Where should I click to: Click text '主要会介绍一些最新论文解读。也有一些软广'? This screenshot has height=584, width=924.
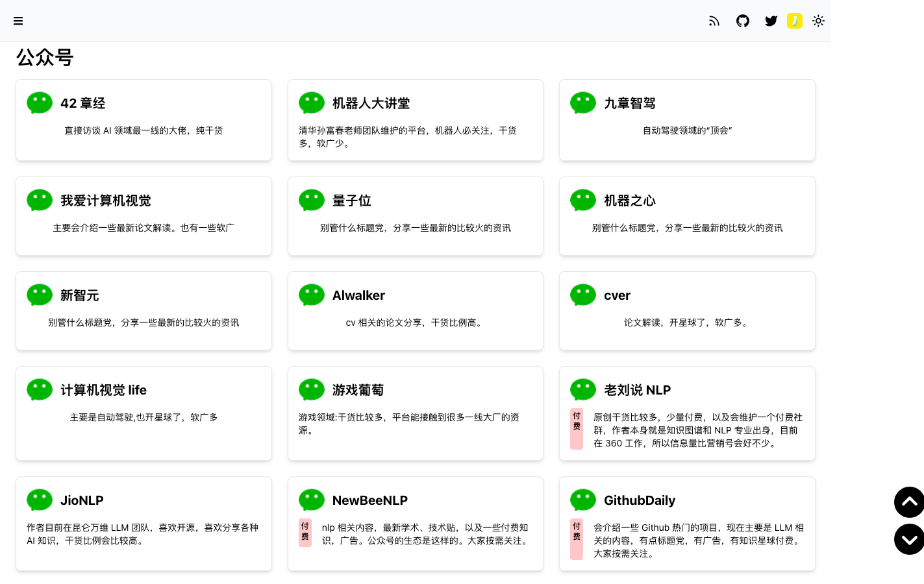pos(144,228)
